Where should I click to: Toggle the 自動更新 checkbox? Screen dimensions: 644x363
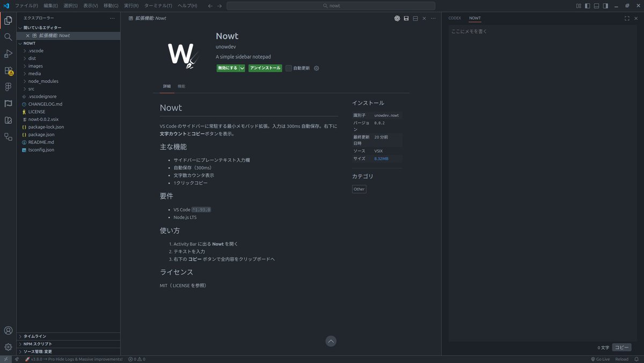tap(289, 68)
